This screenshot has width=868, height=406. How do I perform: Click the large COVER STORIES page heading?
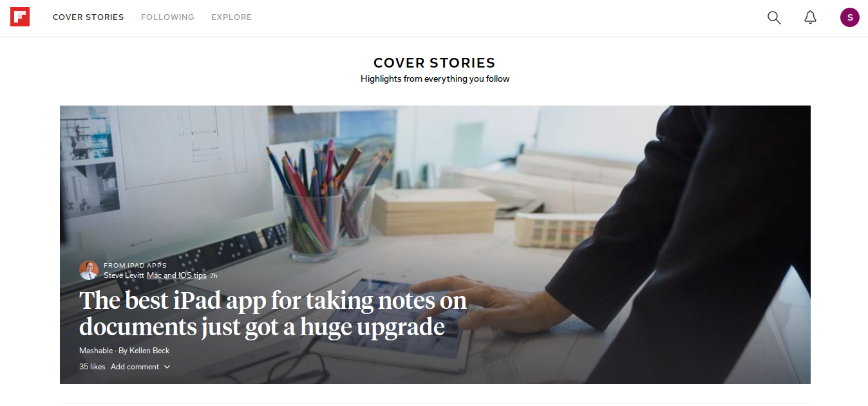pyautogui.click(x=435, y=63)
